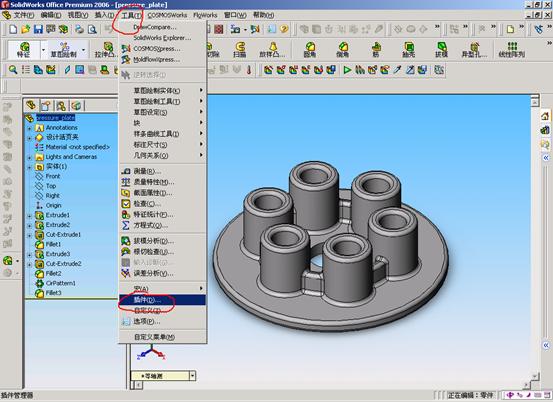Image resolution: width=553 pixels, height=402 pixels.
Task: Open the 等轴测 view orientation dropdown
Action: tap(192, 376)
